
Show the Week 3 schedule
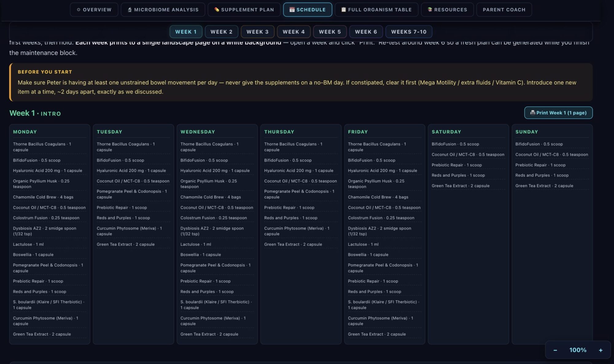coord(258,32)
